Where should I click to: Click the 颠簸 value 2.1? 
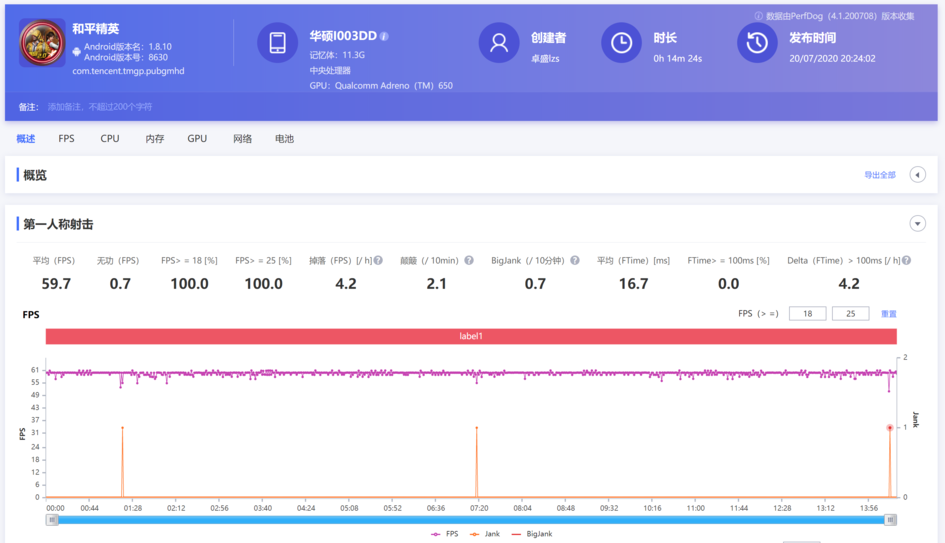(x=436, y=284)
